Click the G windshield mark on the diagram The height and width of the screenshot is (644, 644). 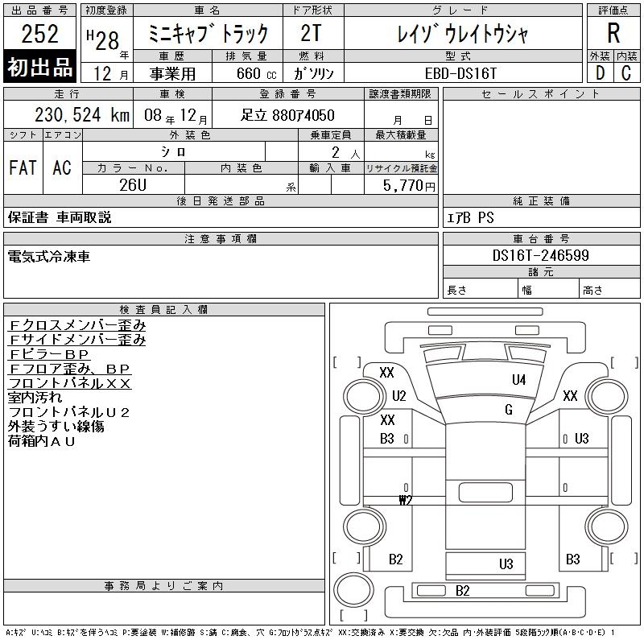(508, 410)
